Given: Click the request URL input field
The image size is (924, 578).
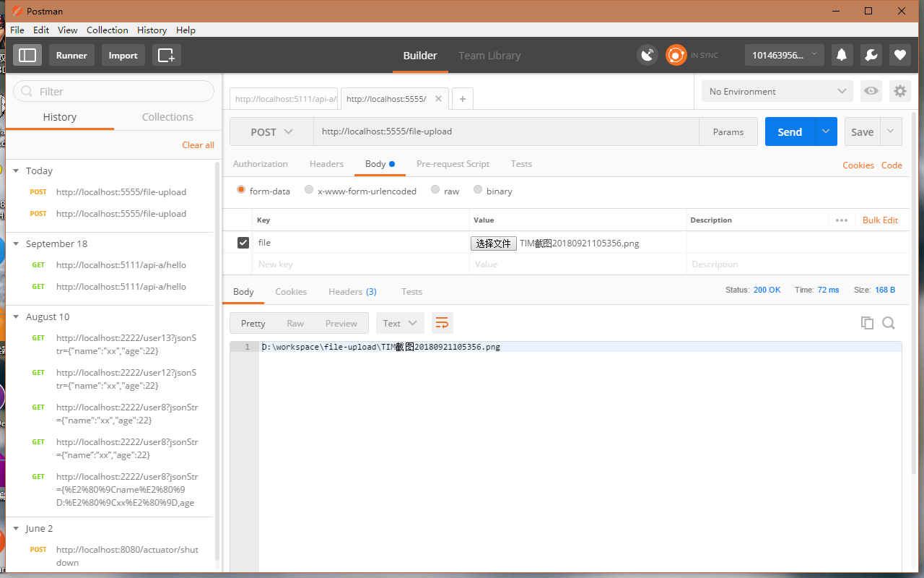Looking at the screenshot, I should [506, 131].
